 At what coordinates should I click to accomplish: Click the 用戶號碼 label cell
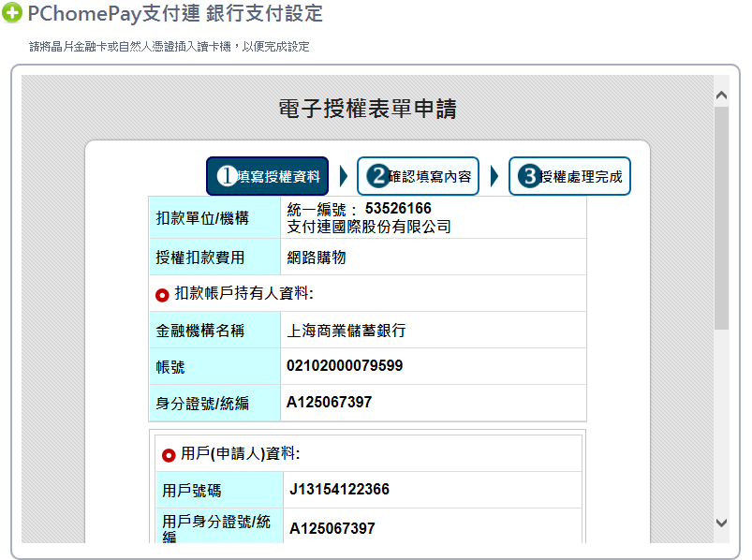tap(220, 490)
